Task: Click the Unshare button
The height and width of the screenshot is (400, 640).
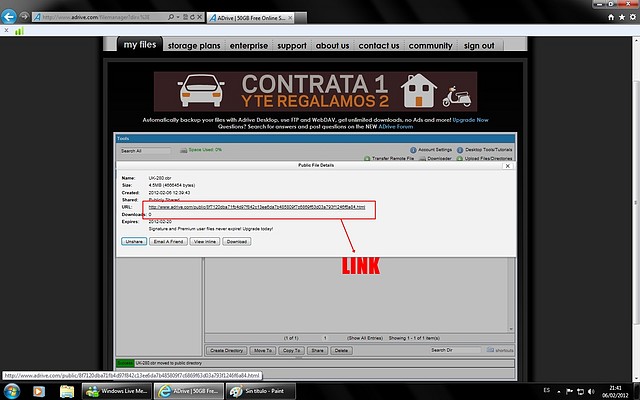Action: coord(134,242)
